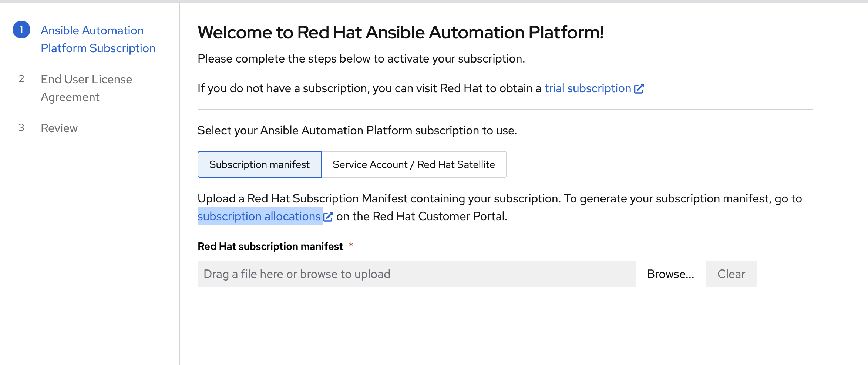Click the Welcome to Red Hat heading

tap(400, 33)
